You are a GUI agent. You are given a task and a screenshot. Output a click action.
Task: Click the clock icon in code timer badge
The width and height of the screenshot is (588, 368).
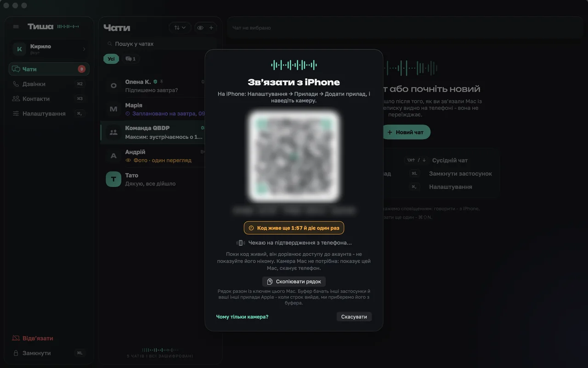(x=251, y=228)
